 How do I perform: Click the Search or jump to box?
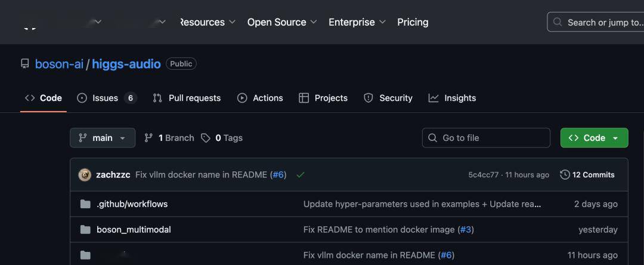[x=596, y=22]
